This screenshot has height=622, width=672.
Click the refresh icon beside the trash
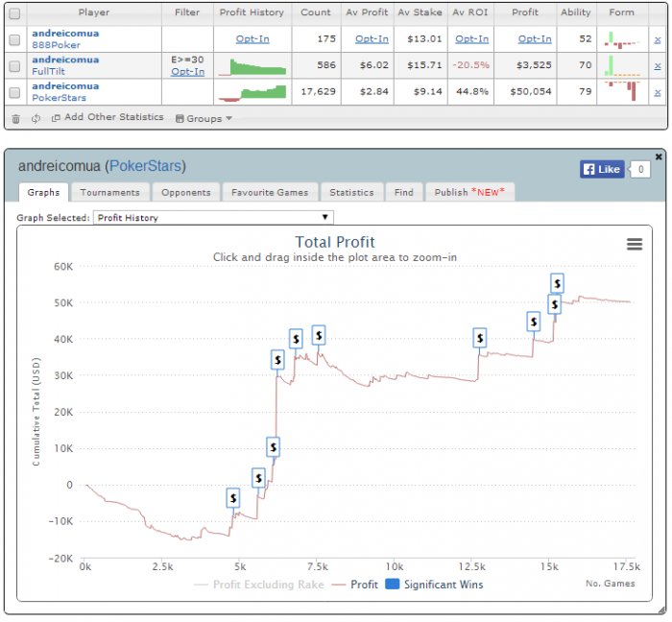[36, 118]
